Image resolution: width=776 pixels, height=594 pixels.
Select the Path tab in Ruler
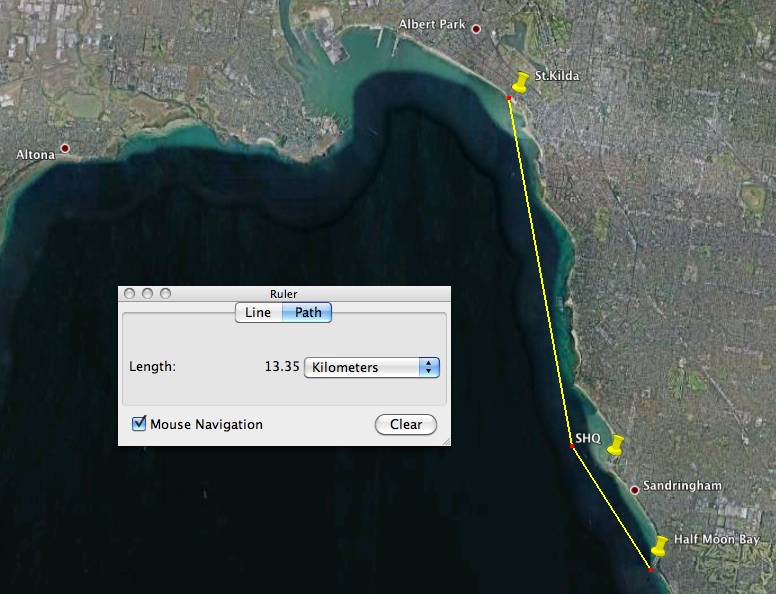[308, 312]
